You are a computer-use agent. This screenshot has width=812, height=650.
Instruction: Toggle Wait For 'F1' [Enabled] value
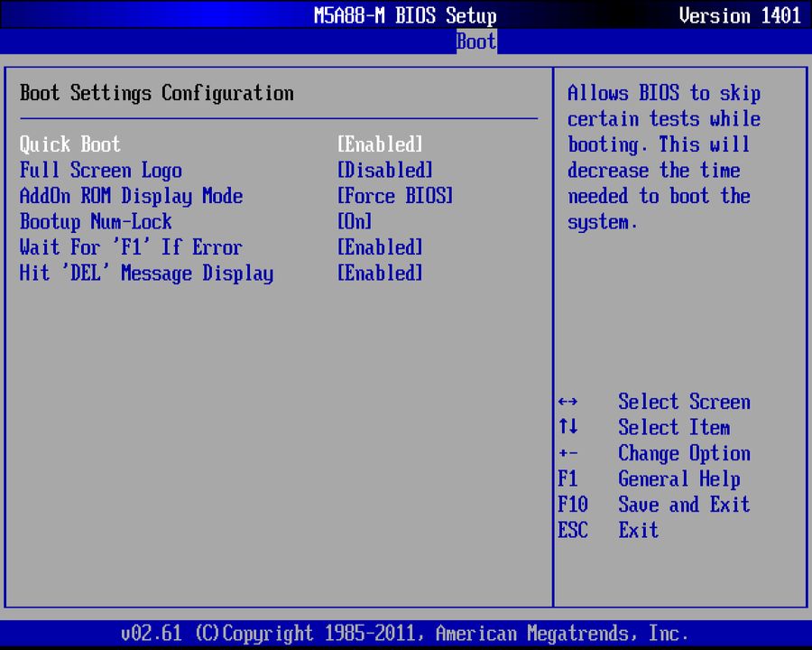click(380, 247)
